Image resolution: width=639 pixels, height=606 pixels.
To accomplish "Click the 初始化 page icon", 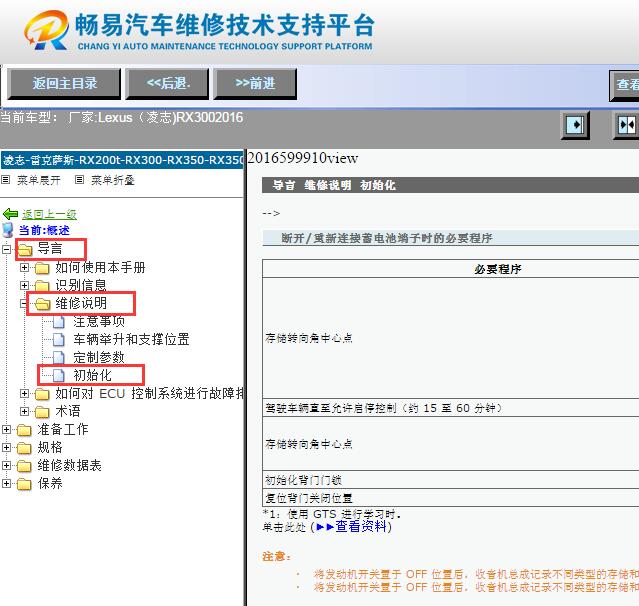I will 59,375.
